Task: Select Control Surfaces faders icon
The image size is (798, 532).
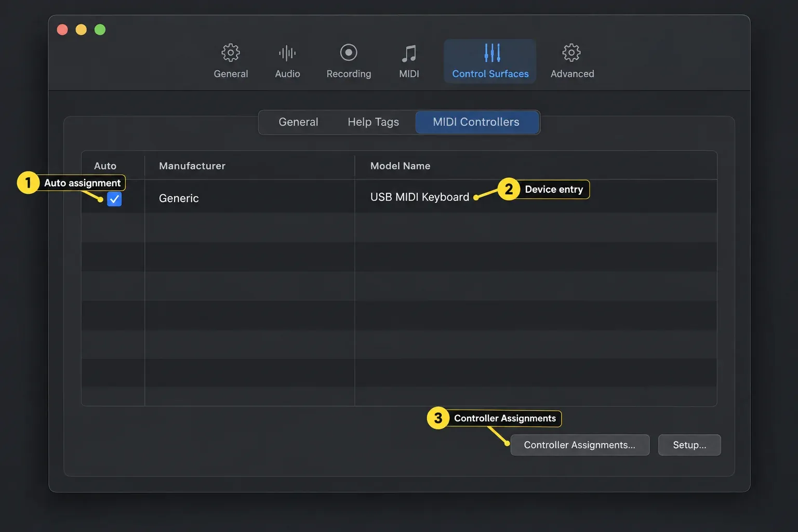Action: [492, 52]
